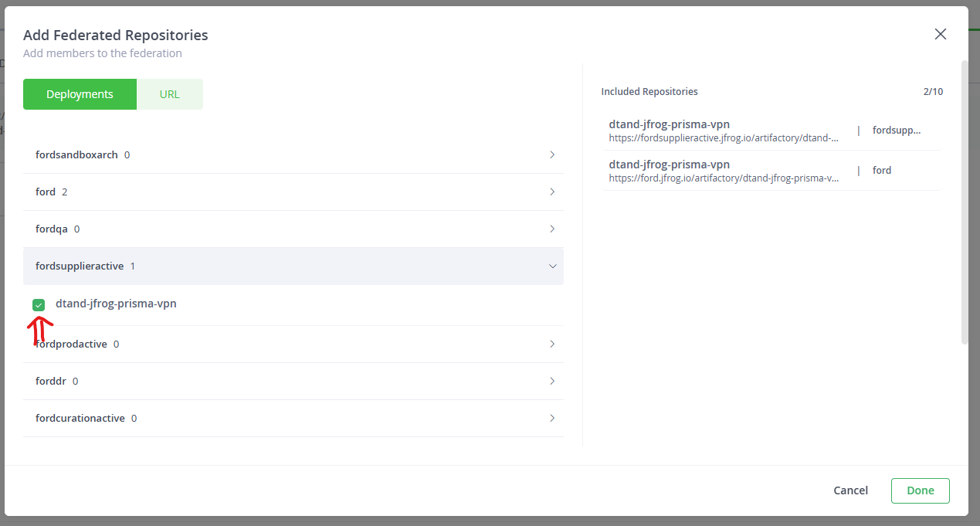Select included repository with fordsupplieractive.jfrog.io URL

coord(771,131)
